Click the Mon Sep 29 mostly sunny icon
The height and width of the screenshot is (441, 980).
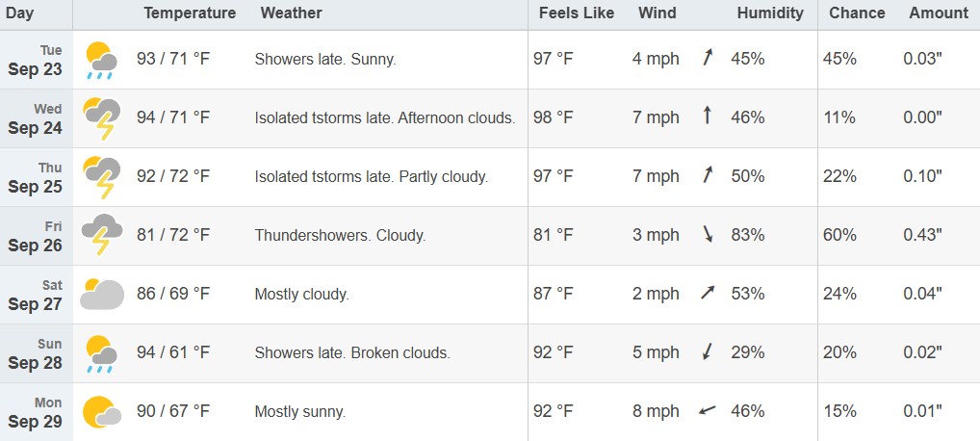[101, 412]
